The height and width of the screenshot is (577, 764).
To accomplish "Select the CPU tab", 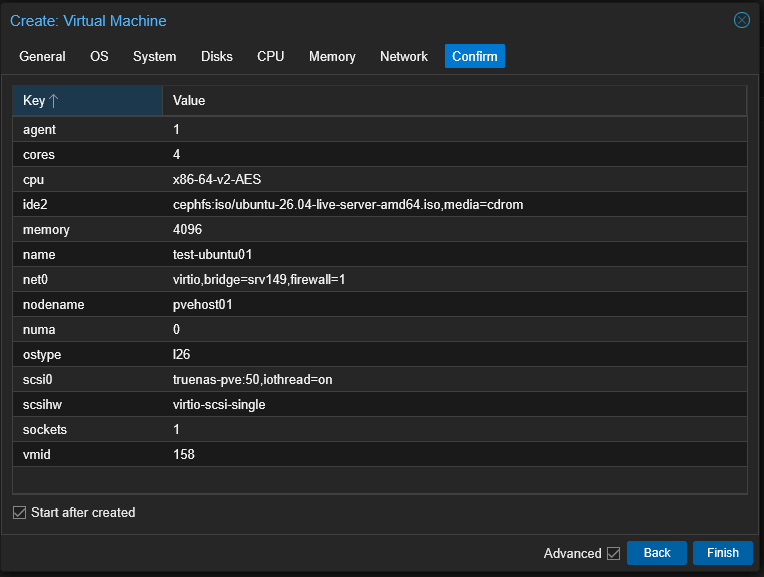I will tap(270, 57).
